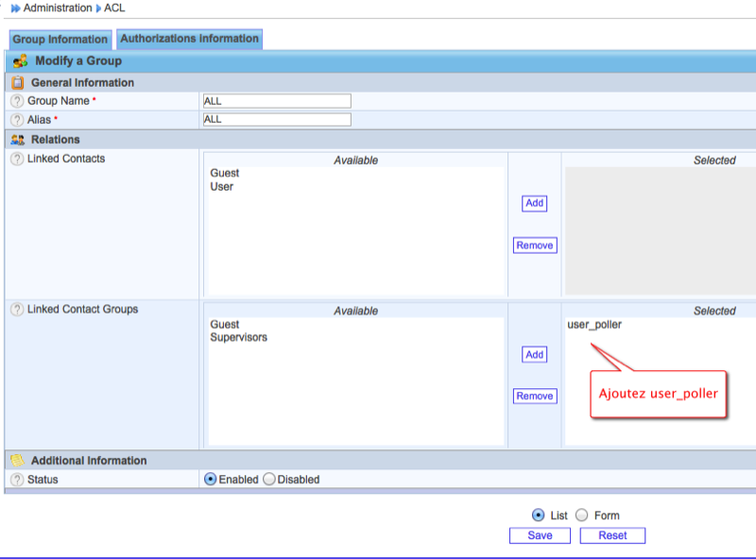This screenshot has width=756, height=559.
Task: Click the Relations section icon
Action: click(x=17, y=140)
